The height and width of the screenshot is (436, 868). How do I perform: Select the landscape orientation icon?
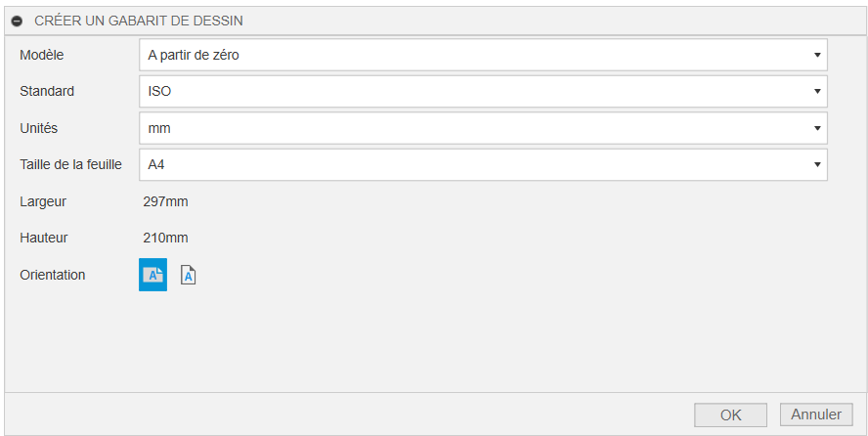point(152,276)
